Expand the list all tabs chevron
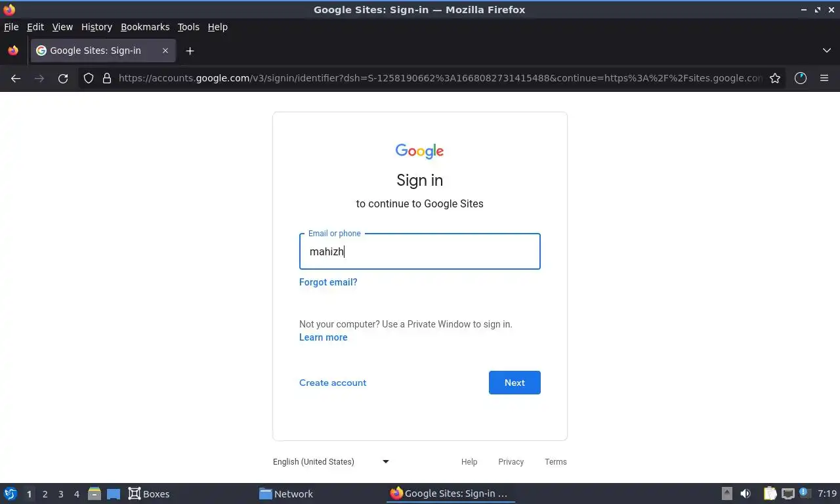840x504 pixels. click(x=827, y=51)
